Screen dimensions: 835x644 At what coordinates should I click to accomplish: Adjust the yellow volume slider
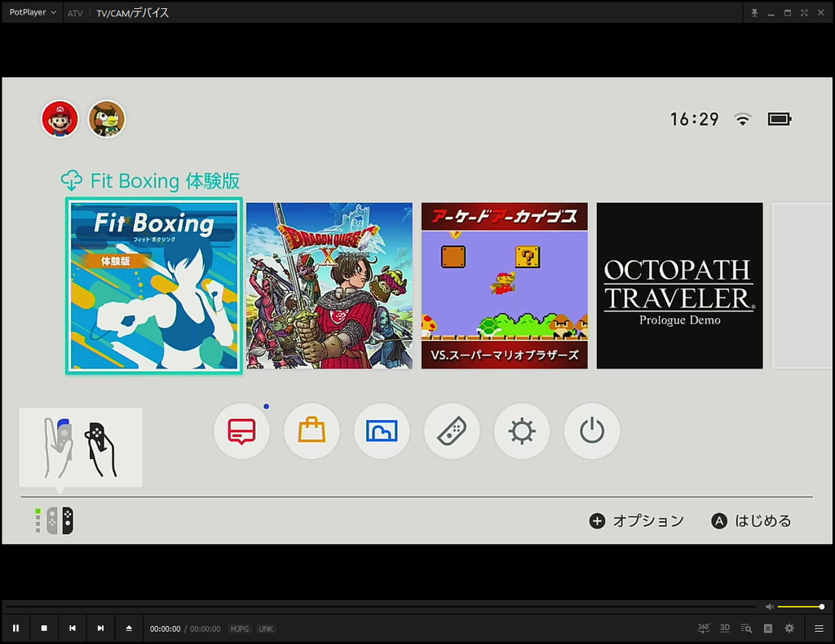(x=801, y=607)
